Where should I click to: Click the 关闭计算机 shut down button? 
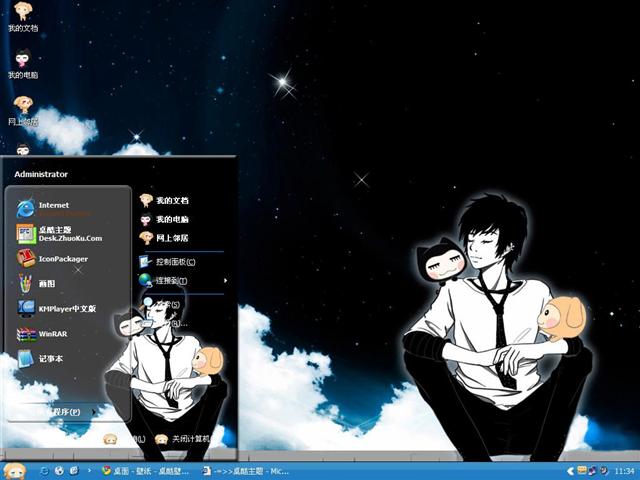(182, 439)
